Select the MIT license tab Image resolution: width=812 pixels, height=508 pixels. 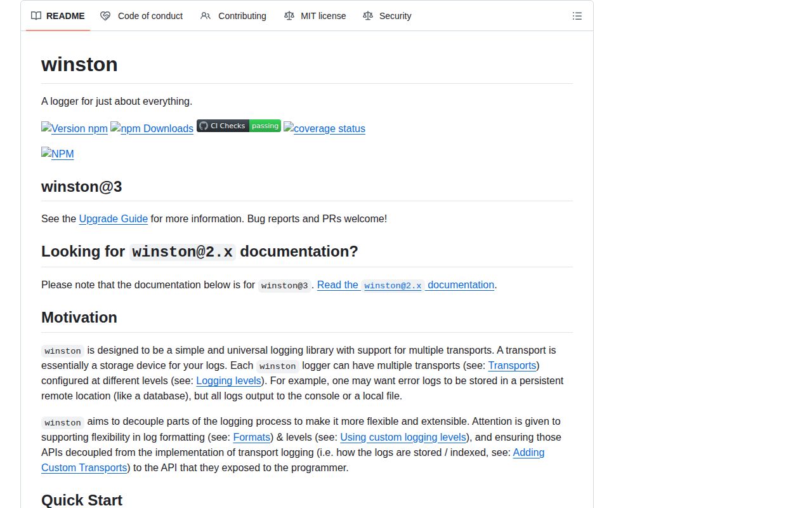click(315, 16)
